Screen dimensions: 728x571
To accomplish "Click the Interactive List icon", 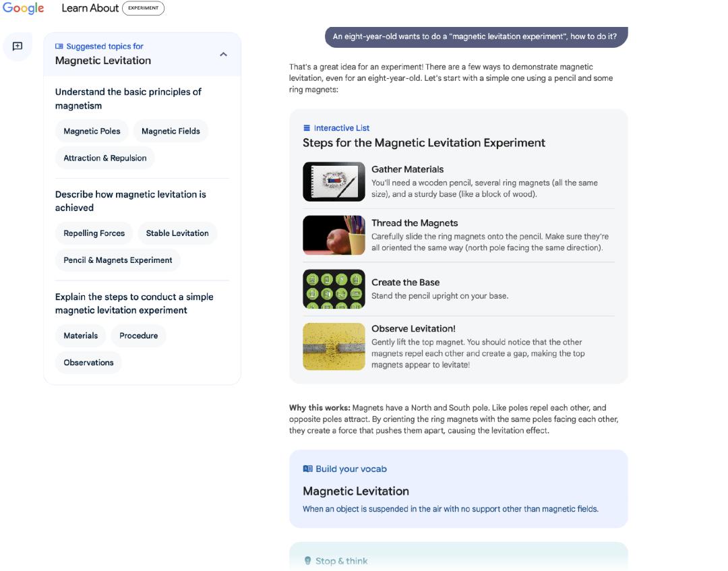I will point(307,128).
